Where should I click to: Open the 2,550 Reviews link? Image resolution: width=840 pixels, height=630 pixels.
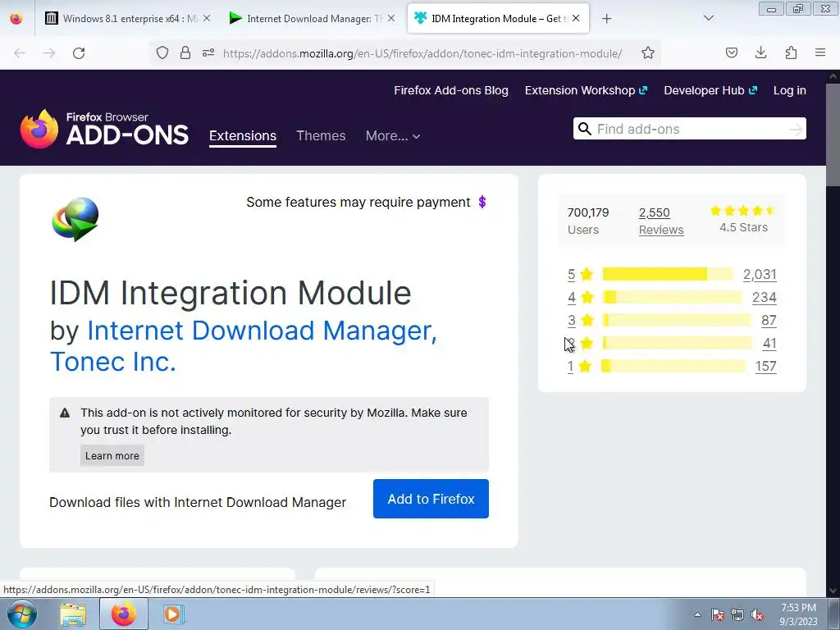[x=661, y=221]
